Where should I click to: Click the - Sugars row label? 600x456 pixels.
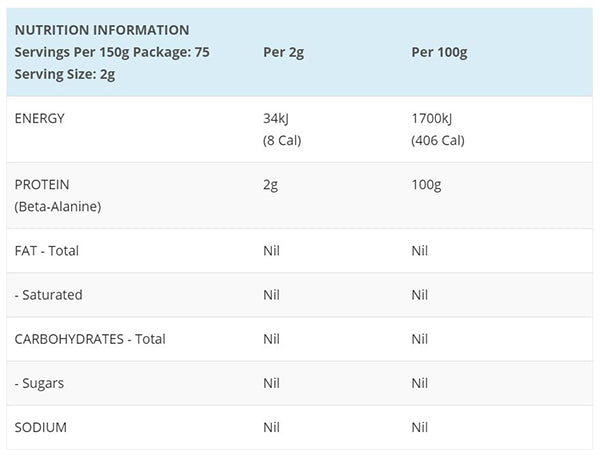pyautogui.click(x=40, y=383)
